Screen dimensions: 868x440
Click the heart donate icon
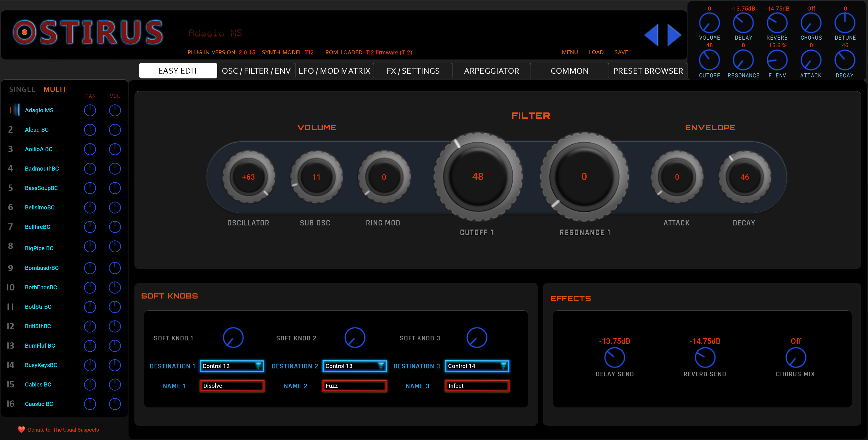point(21,429)
